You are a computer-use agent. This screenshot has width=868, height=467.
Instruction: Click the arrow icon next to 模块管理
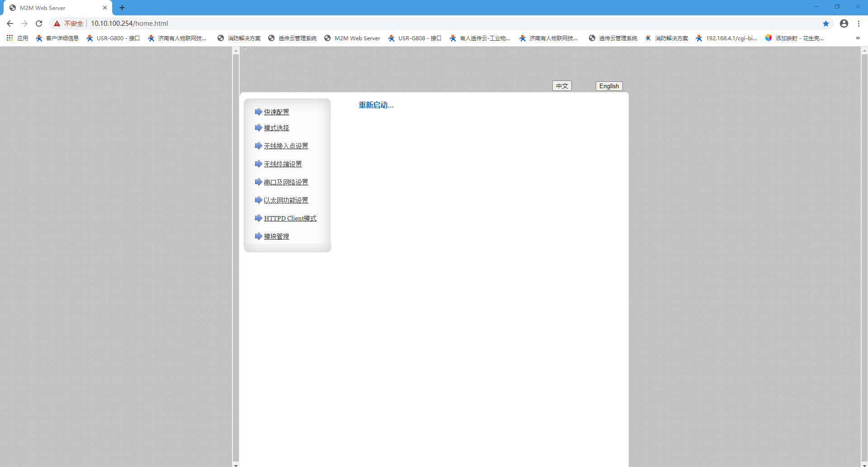coord(258,236)
